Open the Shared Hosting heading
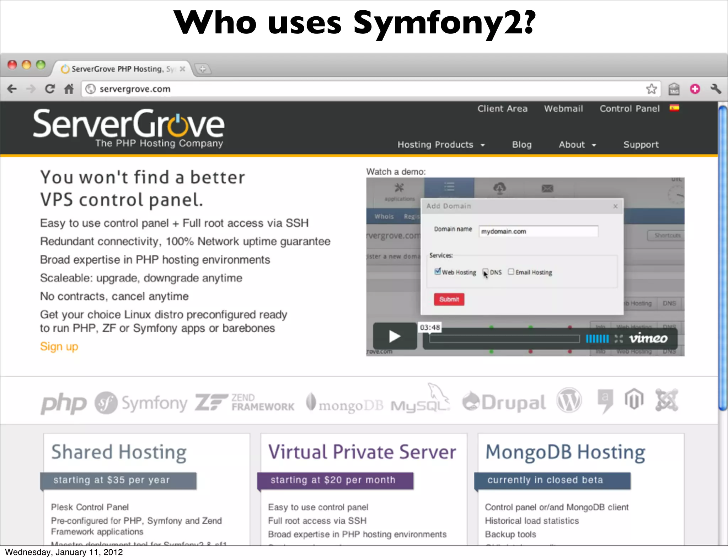Screen dimensions: 728x560 coord(119,453)
